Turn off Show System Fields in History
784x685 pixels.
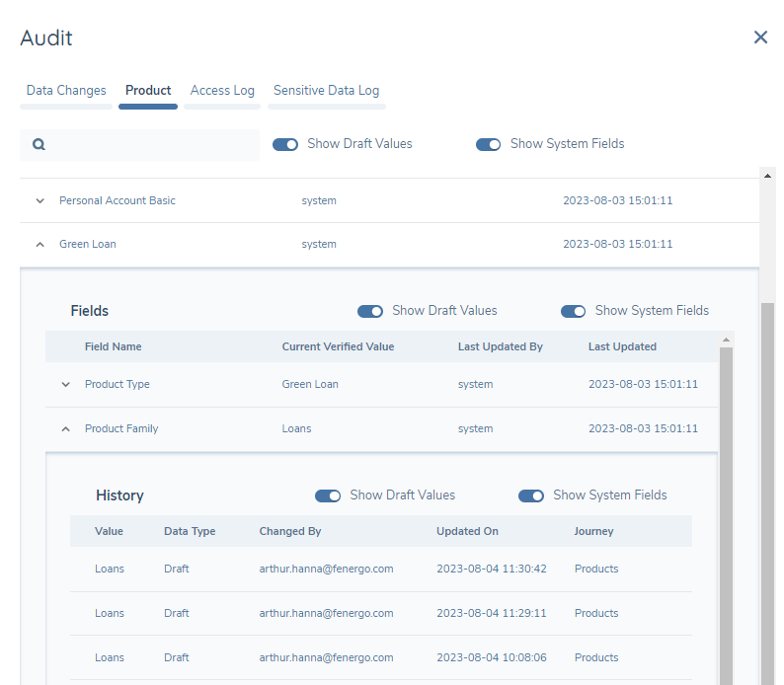pyautogui.click(x=531, y=495)
